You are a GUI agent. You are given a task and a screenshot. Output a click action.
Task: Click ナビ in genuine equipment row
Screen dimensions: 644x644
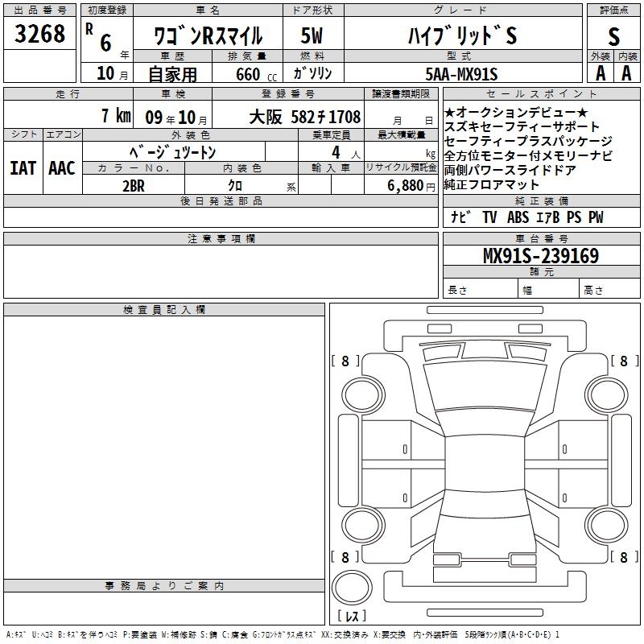point(460,217)
